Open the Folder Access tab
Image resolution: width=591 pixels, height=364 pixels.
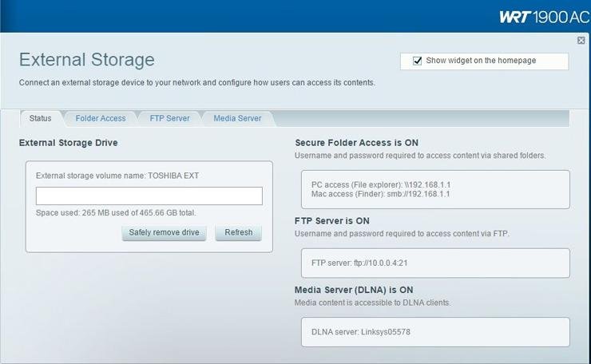coord(101,118)
